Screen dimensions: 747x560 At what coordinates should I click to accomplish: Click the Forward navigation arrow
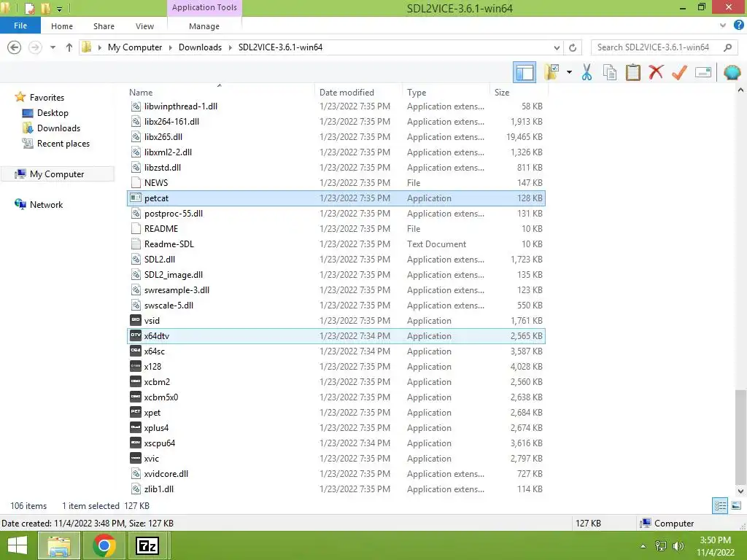tap(35, 47)
